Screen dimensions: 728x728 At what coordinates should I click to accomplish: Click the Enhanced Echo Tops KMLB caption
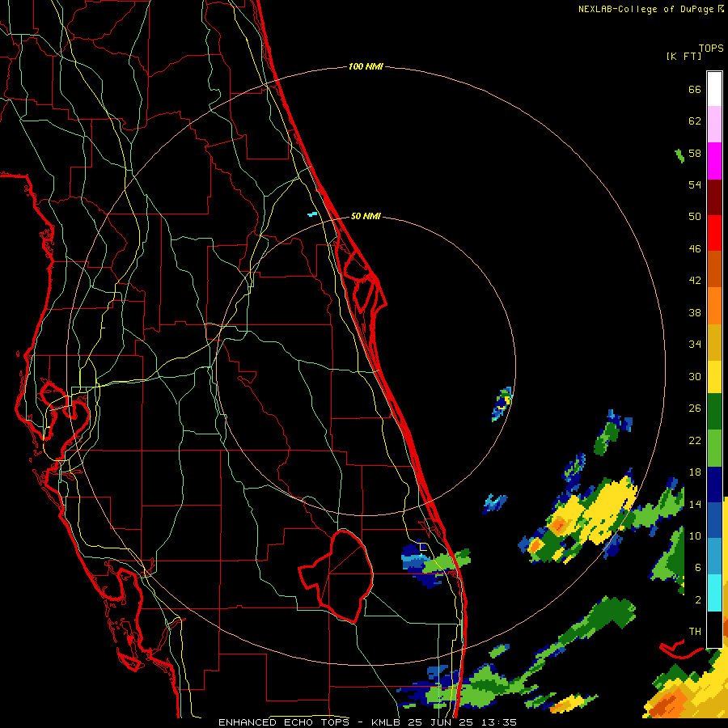pyautogui.click(x=367, y=722)
